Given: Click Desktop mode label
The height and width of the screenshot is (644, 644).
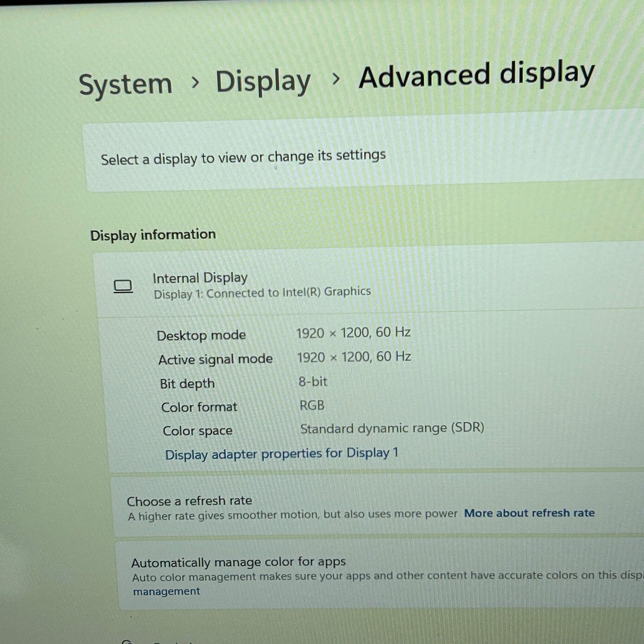Looking at the screenshot, I should click(x=201, y=335).
